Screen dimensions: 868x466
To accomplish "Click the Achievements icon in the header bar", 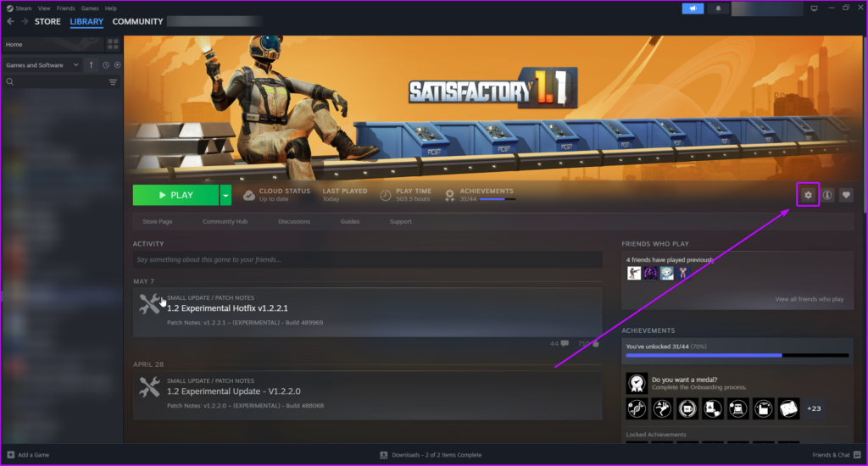I will 449,195.
